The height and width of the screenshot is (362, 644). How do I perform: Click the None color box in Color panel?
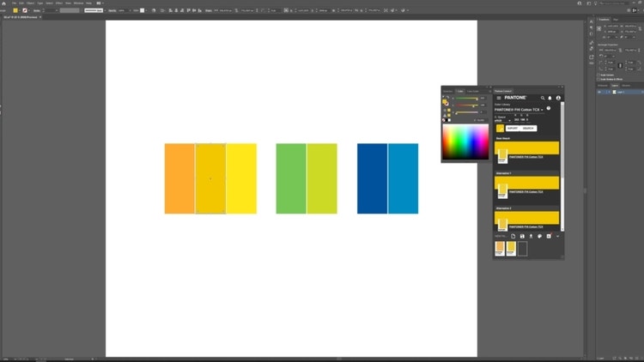(444, 120)
